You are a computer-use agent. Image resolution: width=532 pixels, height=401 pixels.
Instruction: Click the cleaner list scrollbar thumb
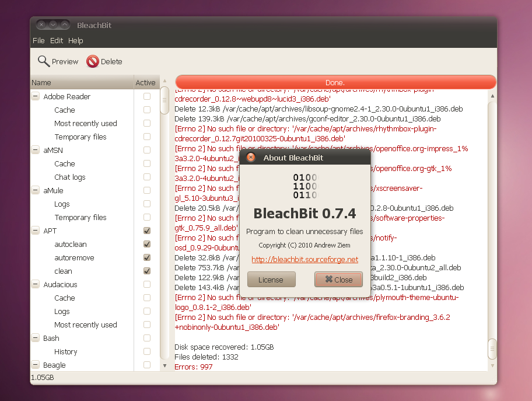[164, 100]
